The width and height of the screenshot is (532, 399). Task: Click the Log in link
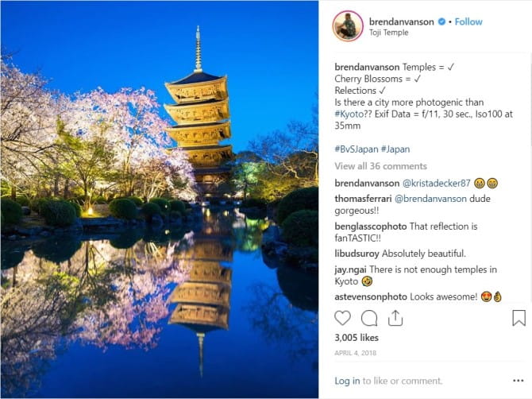(x=347, y=381)
